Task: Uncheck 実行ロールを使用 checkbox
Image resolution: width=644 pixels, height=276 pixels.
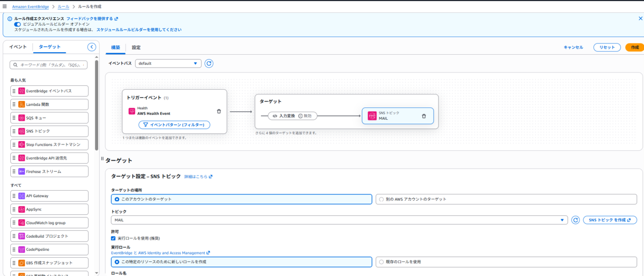Action: tap(113, 238)
